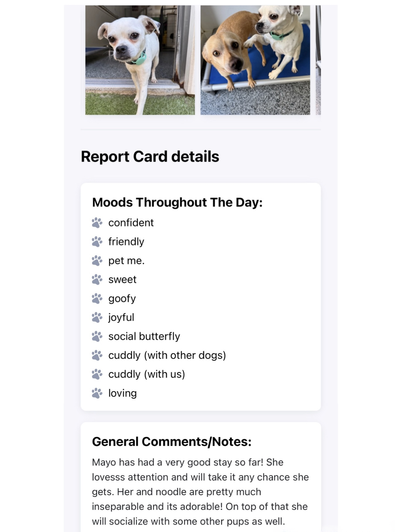Tap the partially visible third photo

coord(318,60)
